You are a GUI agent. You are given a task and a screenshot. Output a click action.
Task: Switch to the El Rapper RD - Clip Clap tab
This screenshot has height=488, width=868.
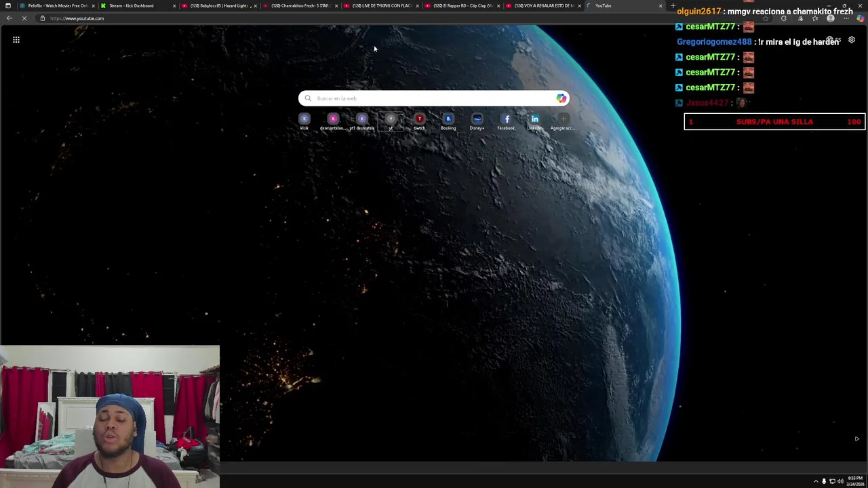tap(462, 5)
